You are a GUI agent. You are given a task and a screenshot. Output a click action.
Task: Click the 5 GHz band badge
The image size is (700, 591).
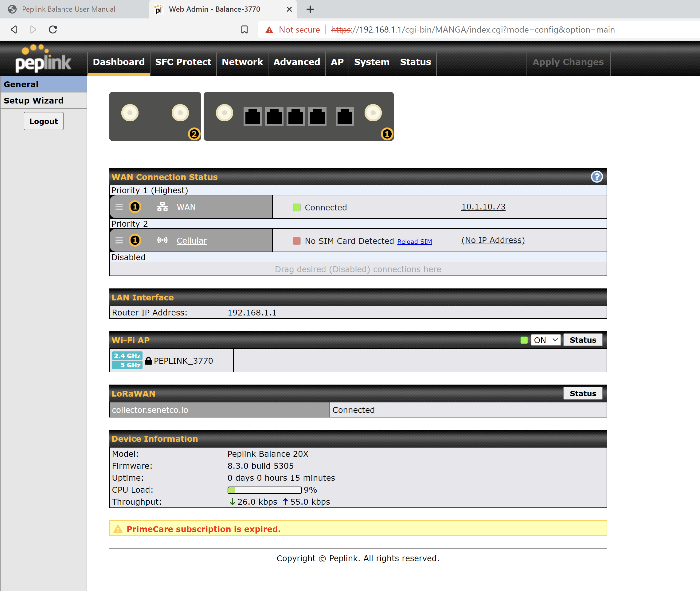127,365
